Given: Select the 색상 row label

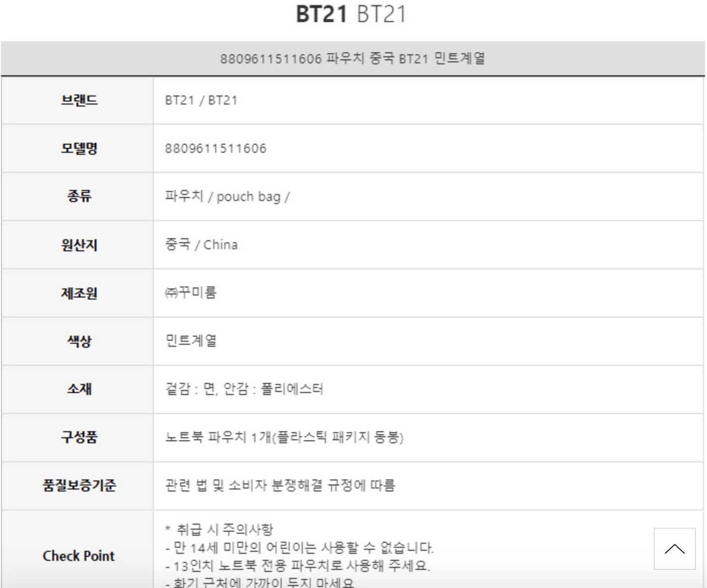Looking at the screenshot, I should point(79,341).
